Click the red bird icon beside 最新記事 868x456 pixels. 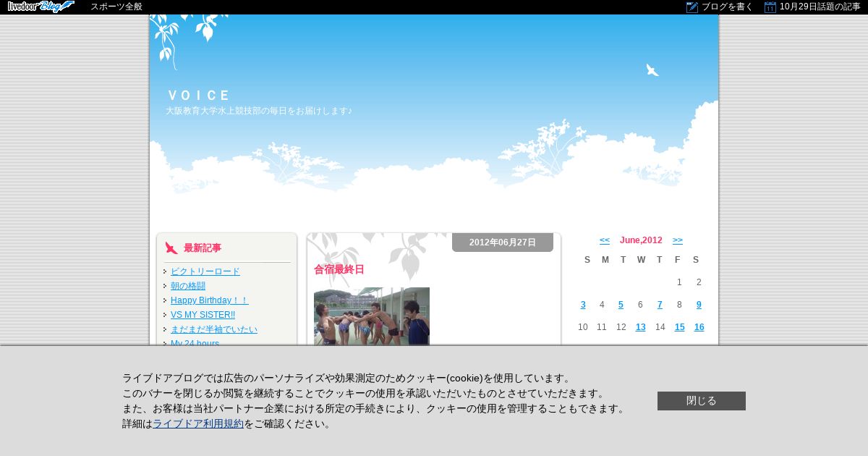[171, 248]
